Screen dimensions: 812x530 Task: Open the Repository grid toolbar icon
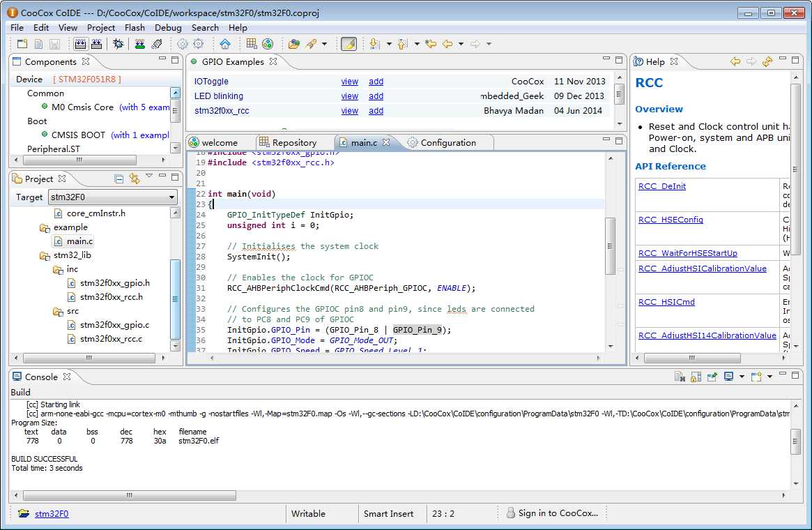point(252,44)
